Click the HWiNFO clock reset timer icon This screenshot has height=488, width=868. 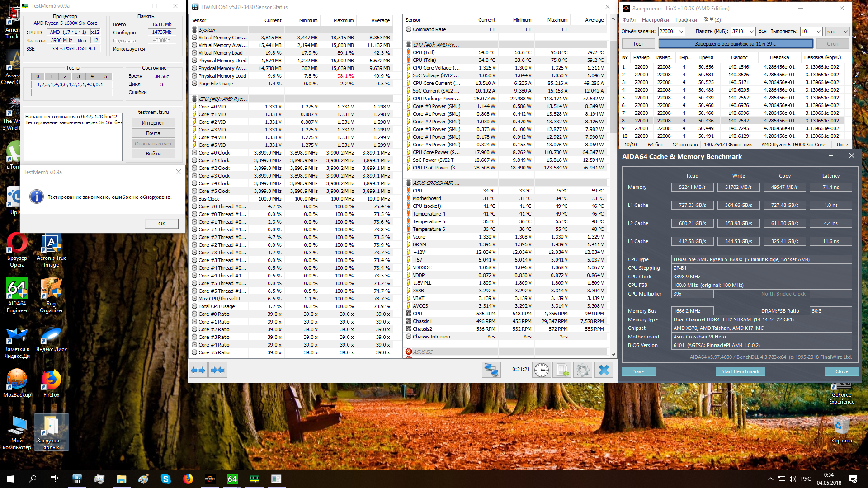pyautogui.click(x=541, y=370)
